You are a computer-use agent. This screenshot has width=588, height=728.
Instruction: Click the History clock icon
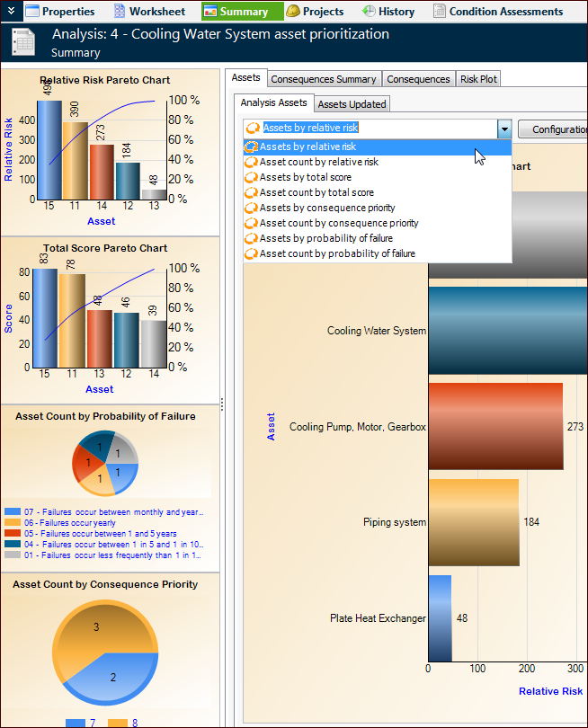(x=369, y=11)
